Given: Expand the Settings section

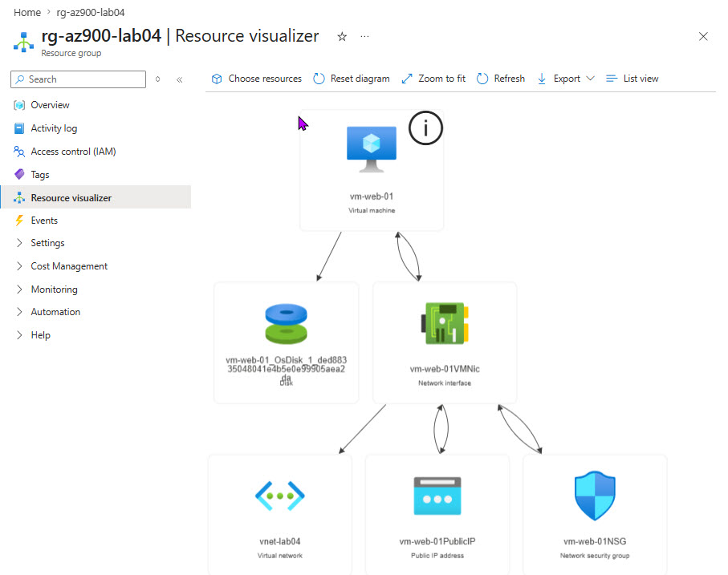Looking at the screenshot, I should tap(19, 243).
